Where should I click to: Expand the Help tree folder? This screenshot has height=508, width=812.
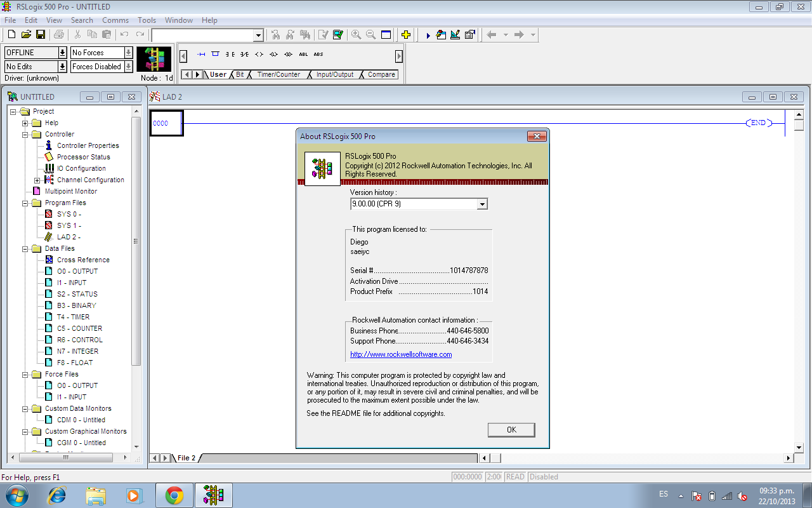pos(25,123)
